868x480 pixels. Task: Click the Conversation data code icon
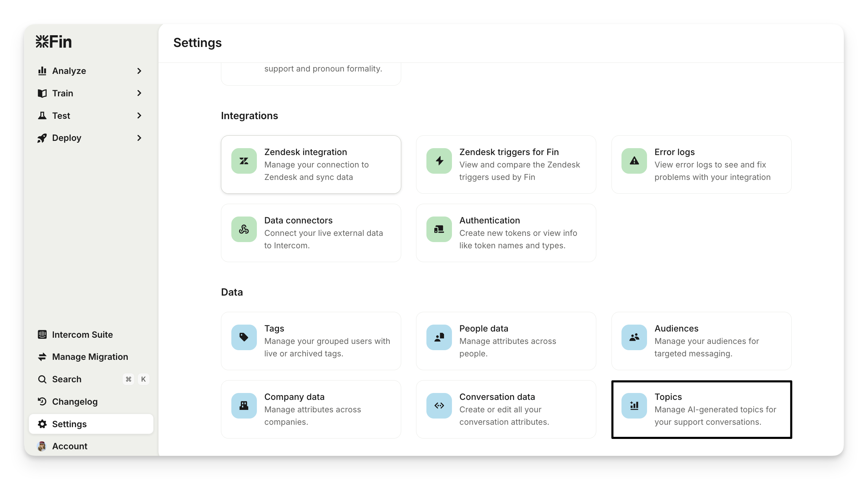(439, 406)
